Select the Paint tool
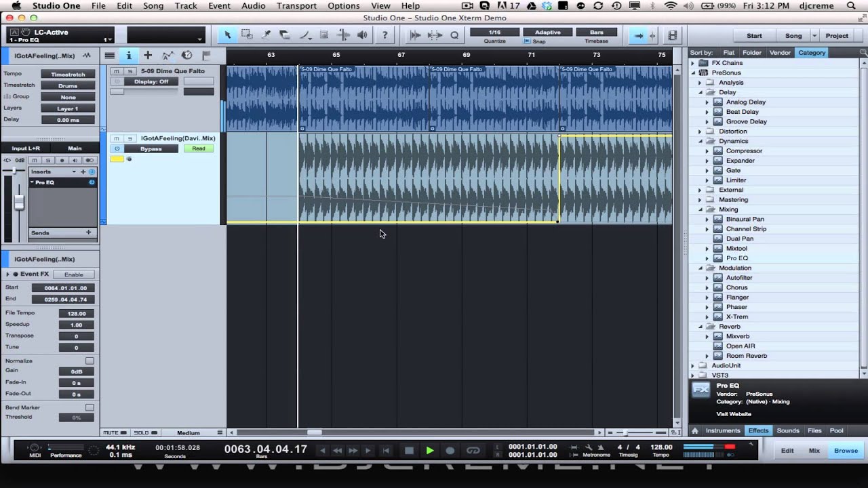 pyautogui.click(x=304, y=35)
